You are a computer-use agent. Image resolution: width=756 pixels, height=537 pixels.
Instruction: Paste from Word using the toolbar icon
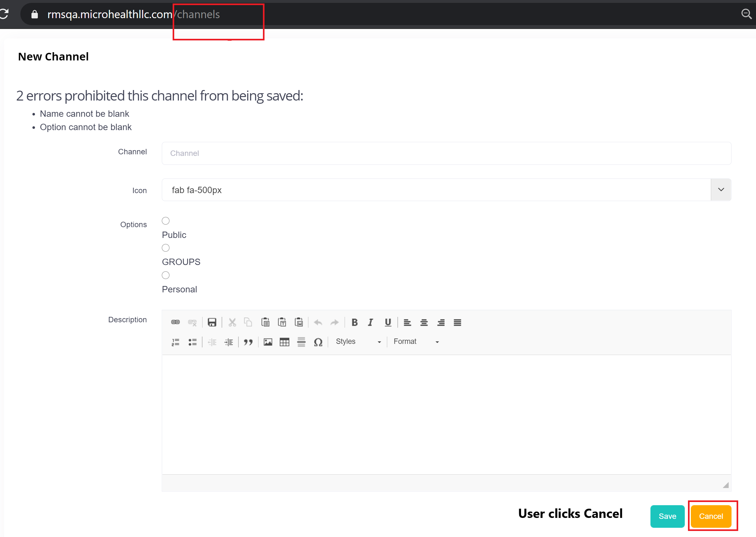[x=299, y=322]
